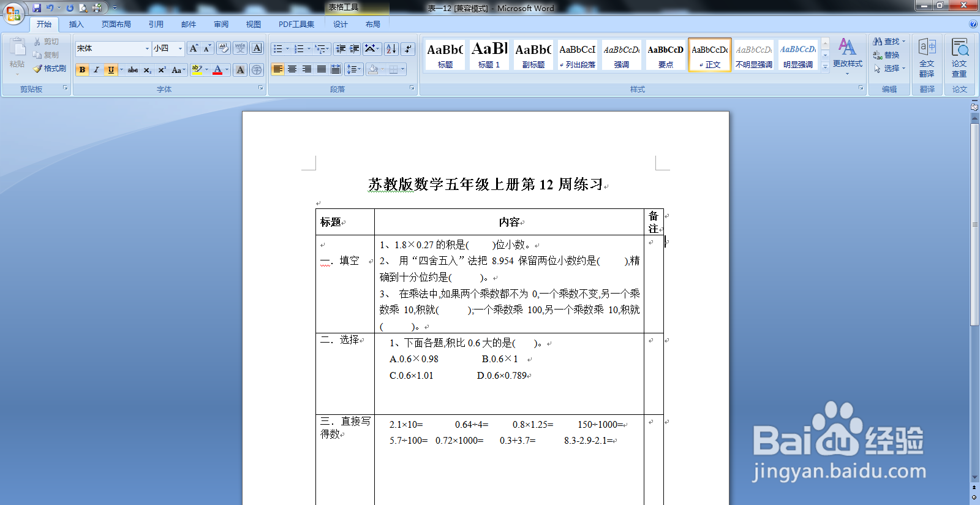
Task: Click the Help question mark icon
Action: 973,24
